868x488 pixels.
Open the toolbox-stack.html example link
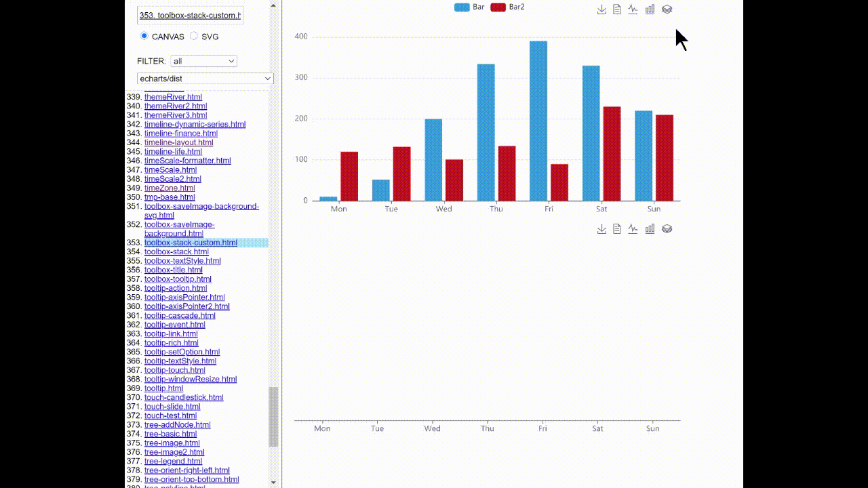pos(177,251)
